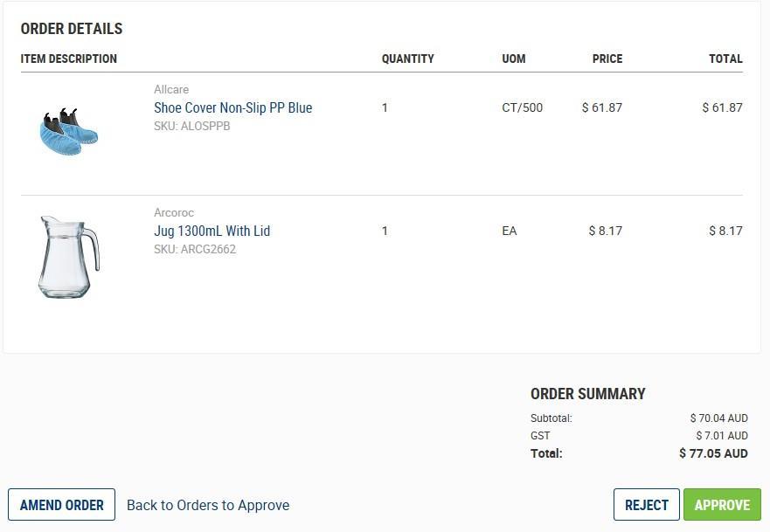
Task: Click the GST amount $7.01 AUD
Action: (x=721, y=435)
